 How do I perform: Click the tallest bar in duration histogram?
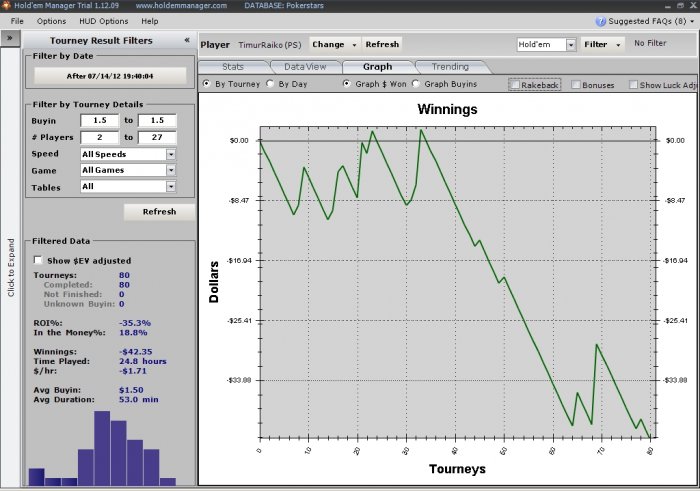[102, 448]
